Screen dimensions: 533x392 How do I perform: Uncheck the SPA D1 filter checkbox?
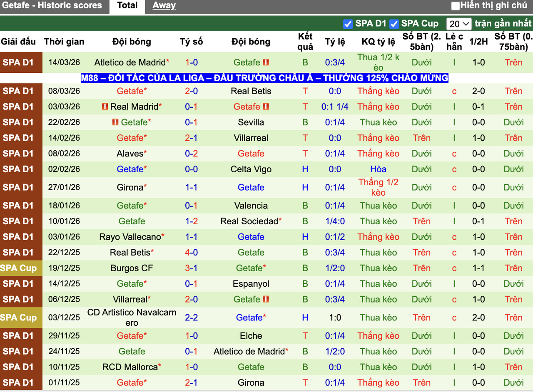pos(348,24)
